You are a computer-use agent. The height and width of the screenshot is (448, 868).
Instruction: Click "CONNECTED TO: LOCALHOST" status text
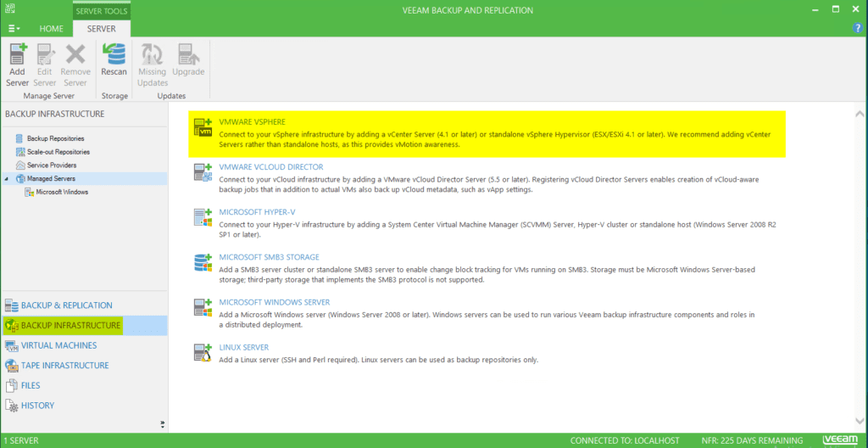pos(625,441)
